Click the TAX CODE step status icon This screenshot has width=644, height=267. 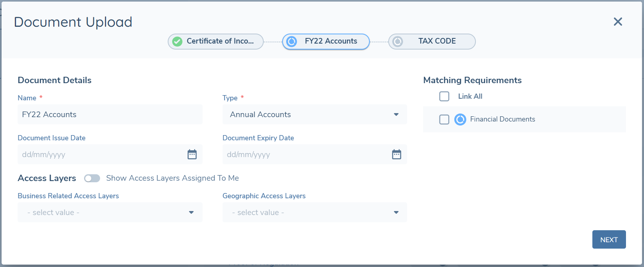coord(397,42)
